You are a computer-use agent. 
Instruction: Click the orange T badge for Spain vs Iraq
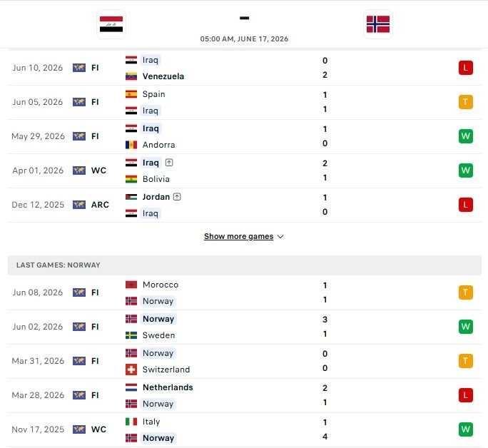click(466, 102)
